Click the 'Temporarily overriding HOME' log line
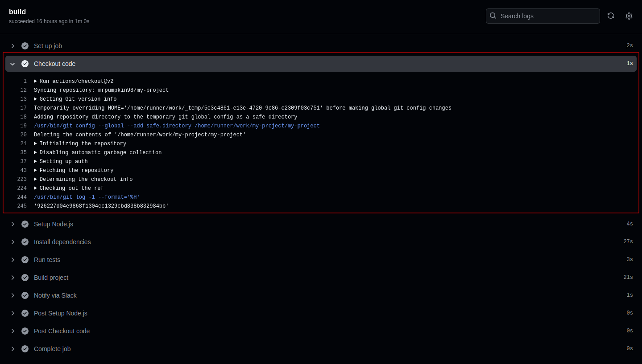This screenshot has width=642, height=364. (243, 108)
